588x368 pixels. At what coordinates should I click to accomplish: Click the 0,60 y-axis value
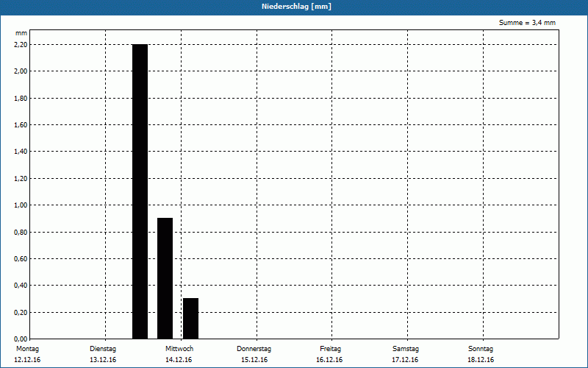21,259
